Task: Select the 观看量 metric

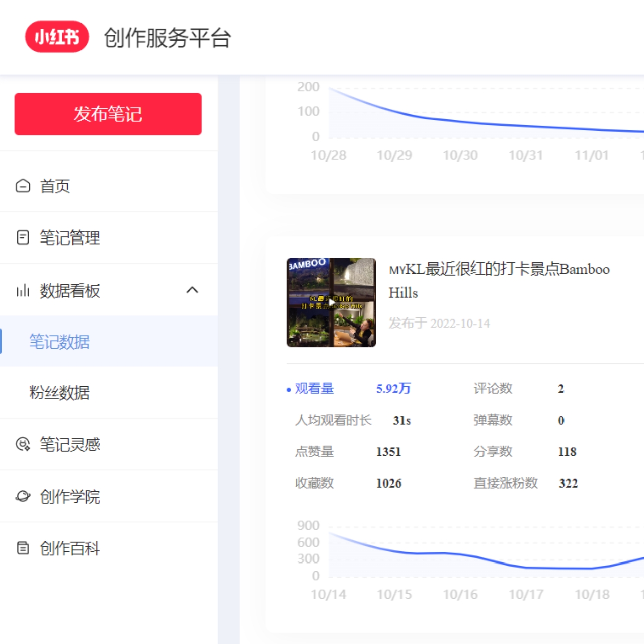Action: pos(314,389)
